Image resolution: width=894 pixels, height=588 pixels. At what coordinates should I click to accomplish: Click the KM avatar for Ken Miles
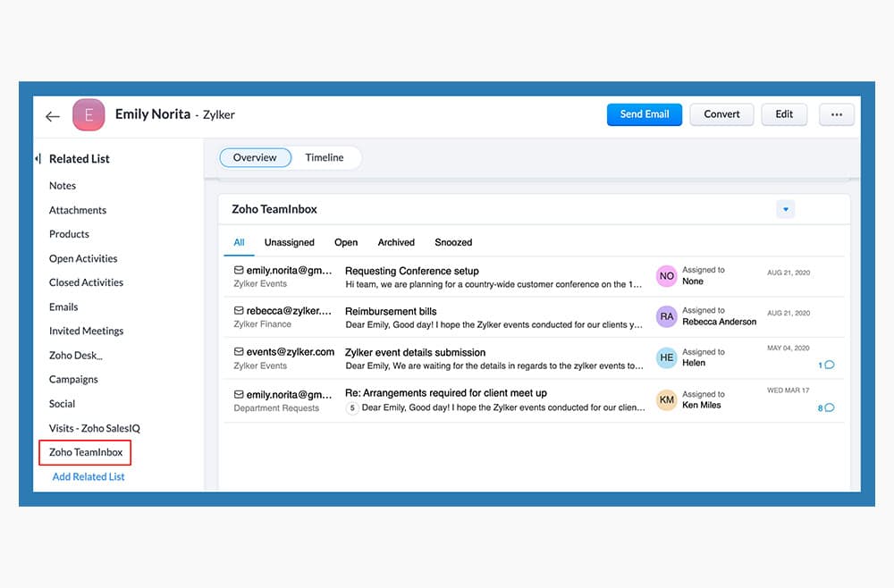click(x=667, y=400)
